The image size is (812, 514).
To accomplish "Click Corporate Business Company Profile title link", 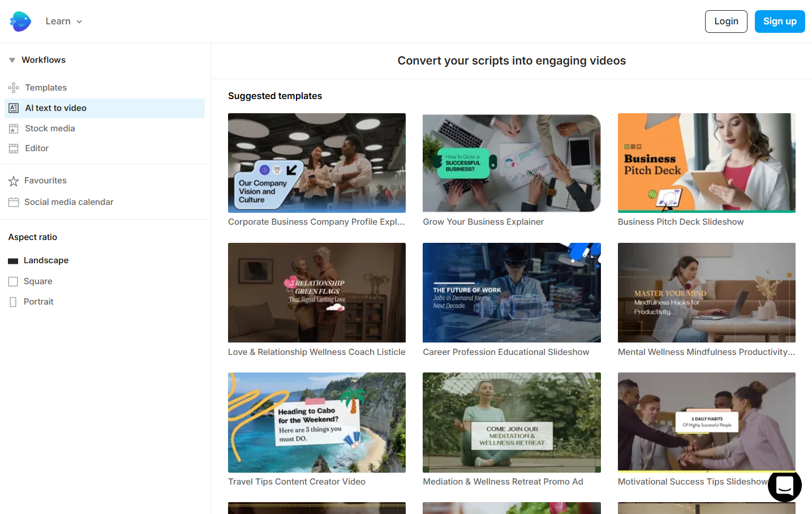I will click(316, 222).
